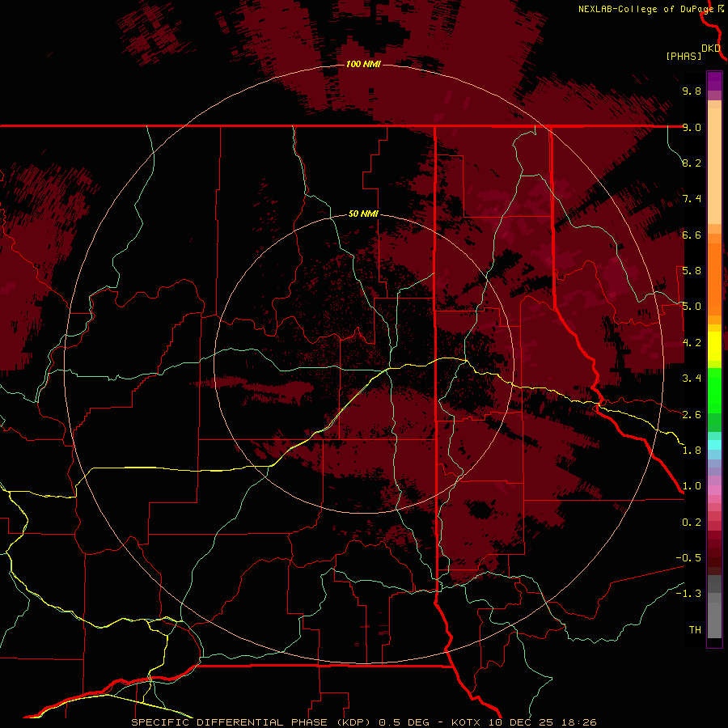
Task: Click the 6.6 legend value
Action: [692, 235]
